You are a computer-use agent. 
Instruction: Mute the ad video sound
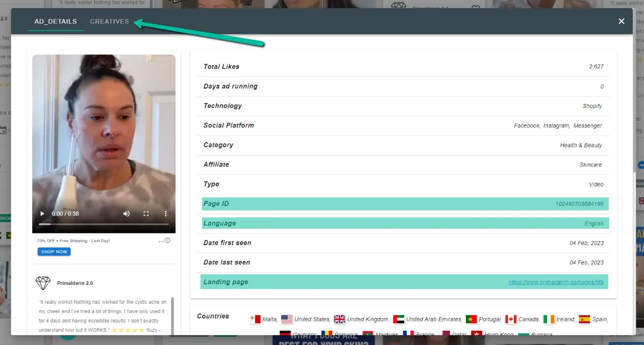(127, 214)
